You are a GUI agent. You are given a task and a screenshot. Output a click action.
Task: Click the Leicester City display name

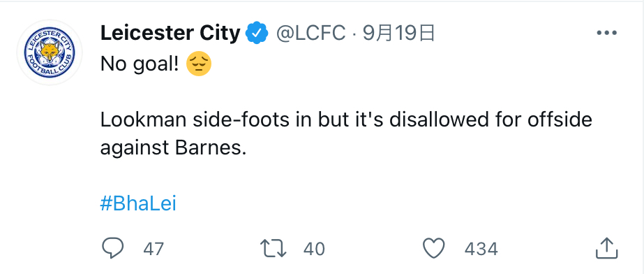pyautogui.click(x=170, y=33)
